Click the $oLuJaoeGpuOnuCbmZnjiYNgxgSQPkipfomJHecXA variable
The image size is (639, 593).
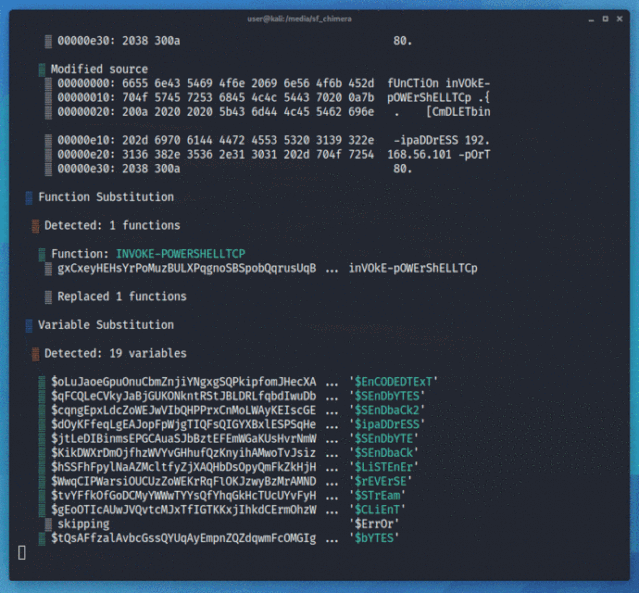pyautogui.click(x=183, y=382)
